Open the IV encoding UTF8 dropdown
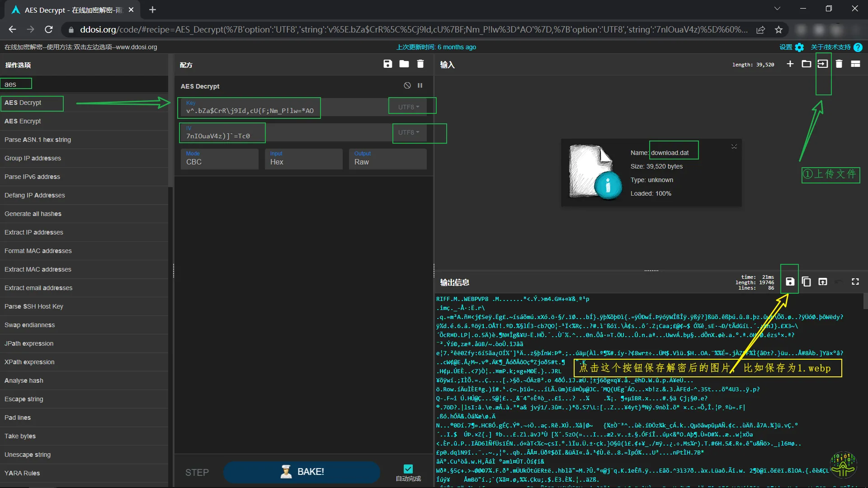This screenshot has height=488, width=868. tap(409, 132)
